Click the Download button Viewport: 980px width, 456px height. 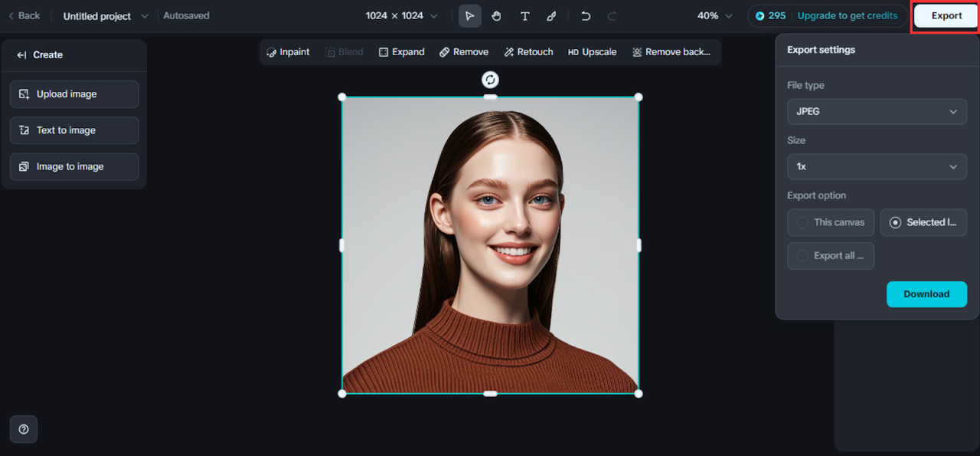pyautogui.click(x=926, y=294)
